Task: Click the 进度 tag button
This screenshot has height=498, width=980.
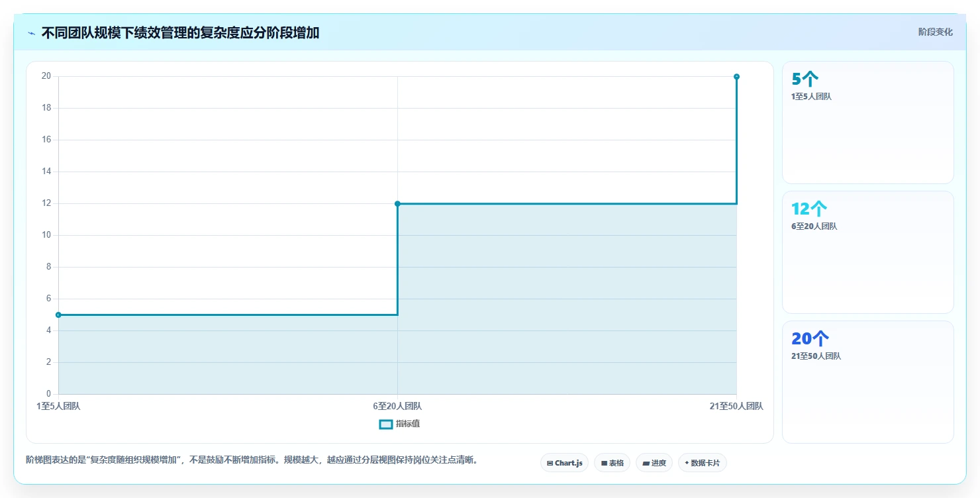Action: pos(654,463)
